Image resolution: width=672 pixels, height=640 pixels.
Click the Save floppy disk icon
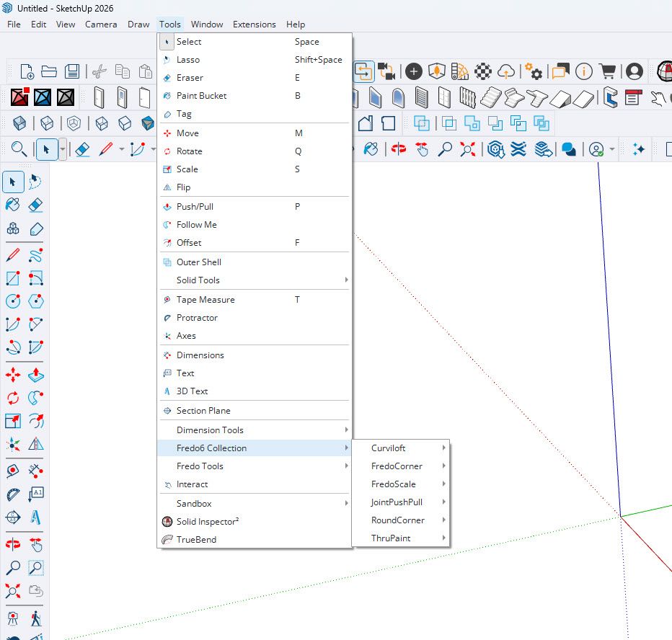[x=72, y=71]
